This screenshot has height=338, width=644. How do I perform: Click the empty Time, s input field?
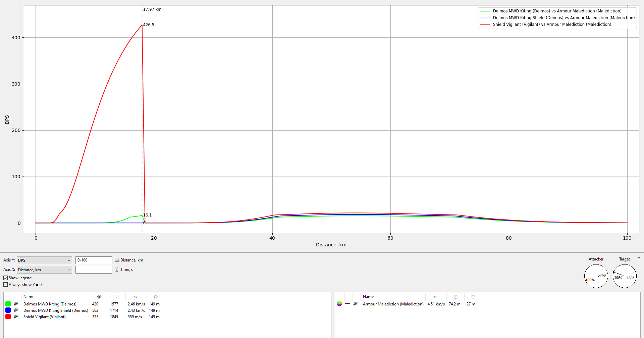[94, 270]
